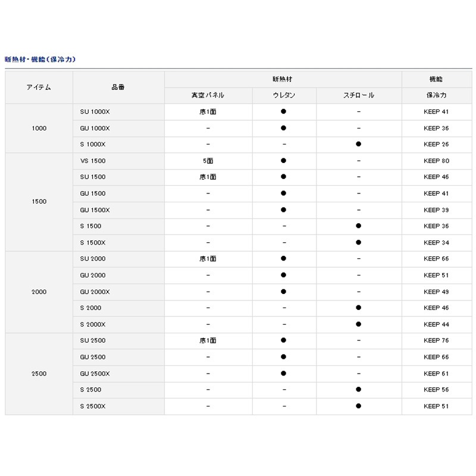Select the 2500 item group cell
Image resolution: width=476 pixels, height=476 pixels.
(39, 374)
